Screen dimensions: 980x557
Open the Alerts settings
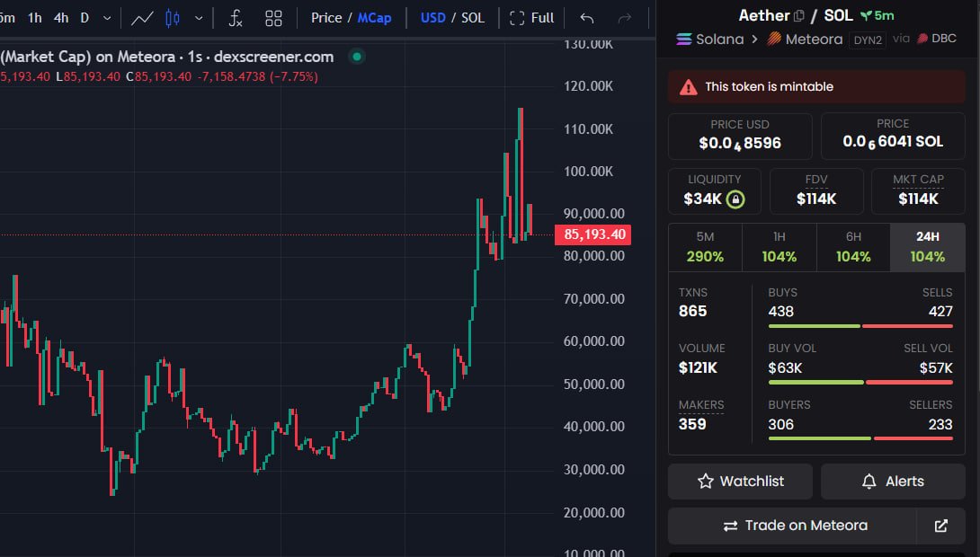893,482
